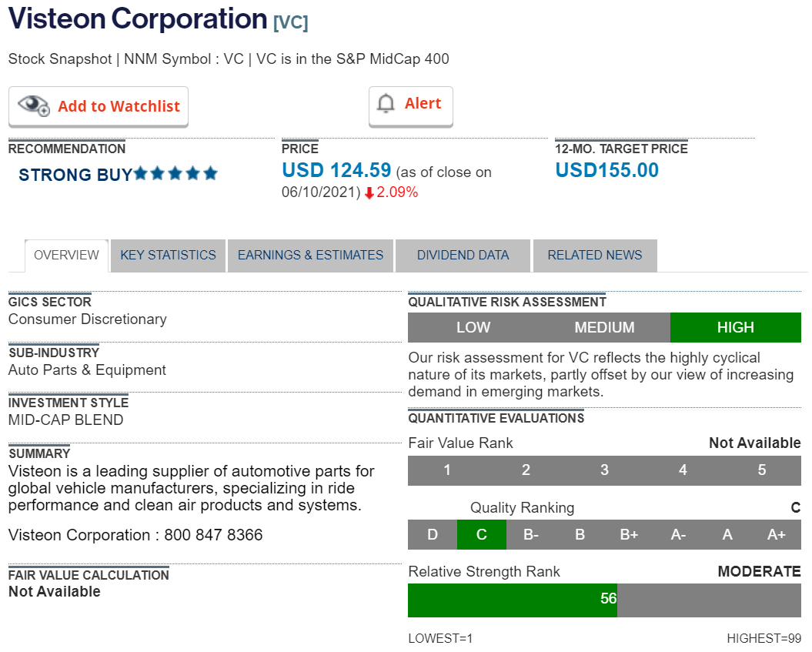812x652 pixels.
Task: Click the USD155.00 target price
Action: tap(606, 171)
